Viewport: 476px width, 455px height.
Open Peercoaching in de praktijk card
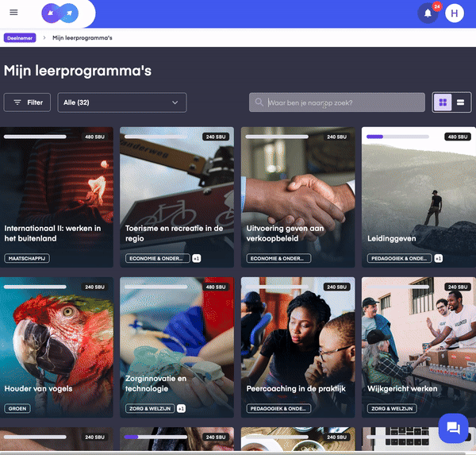(x=297, y=347)
